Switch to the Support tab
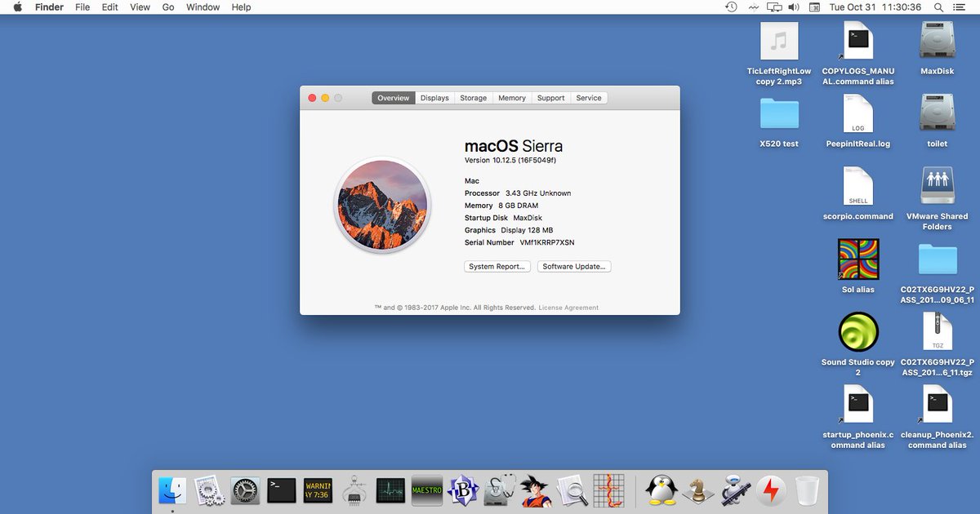 tap(550, 98)
